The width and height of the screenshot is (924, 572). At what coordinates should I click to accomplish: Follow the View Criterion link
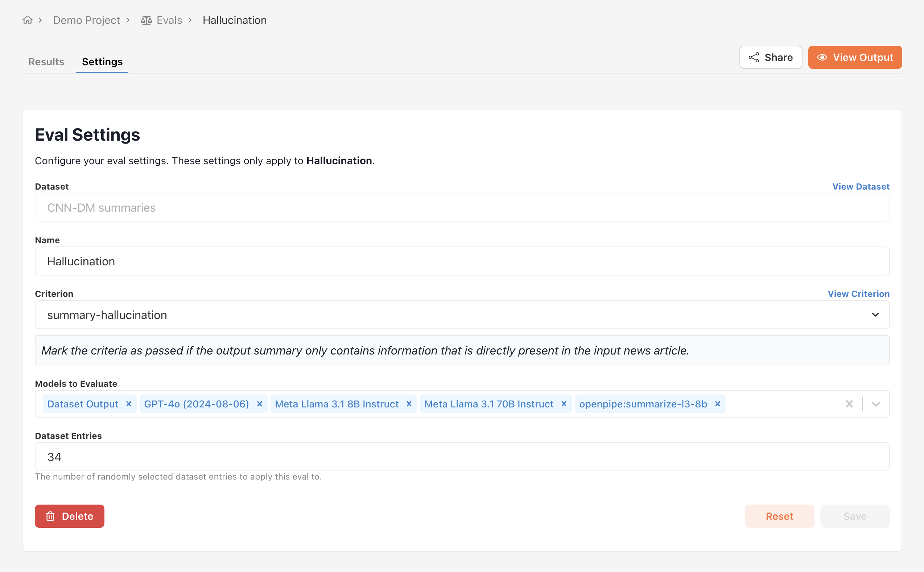pos(858,294)
